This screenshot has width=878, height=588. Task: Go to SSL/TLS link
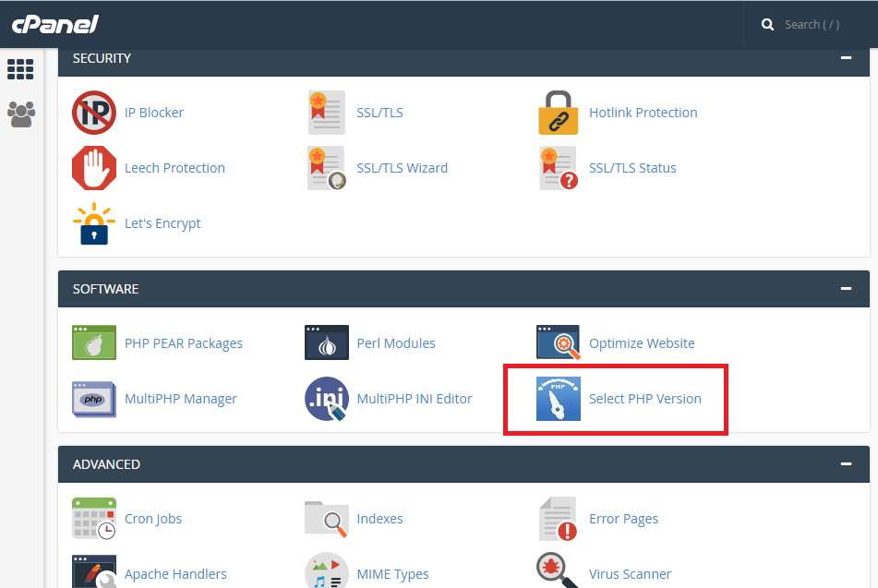[x=379, y=113]
